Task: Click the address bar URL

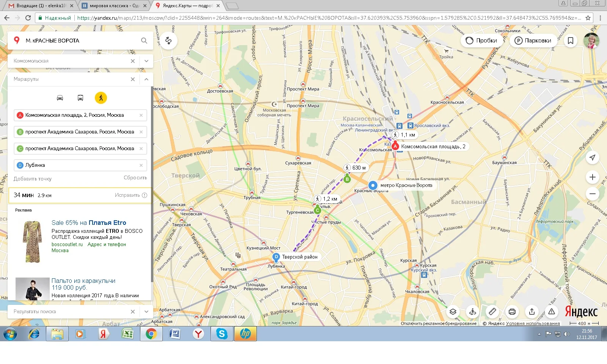Action: coord(328,18)
